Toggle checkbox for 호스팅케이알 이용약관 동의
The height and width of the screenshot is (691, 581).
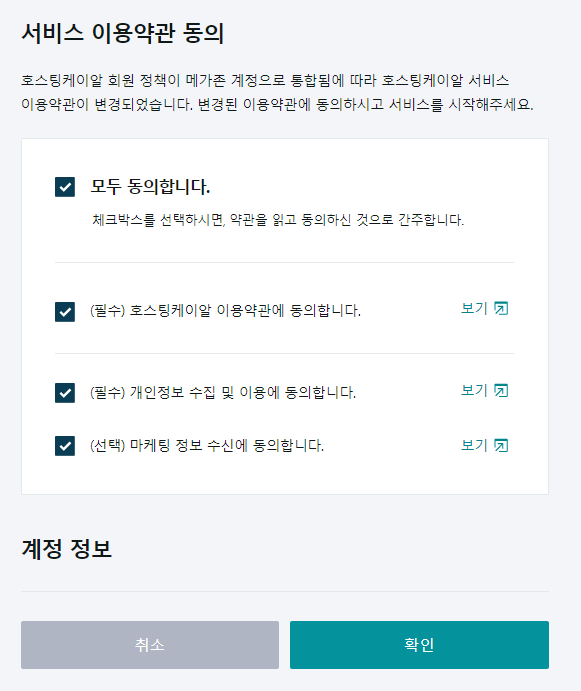(x=65, y=312)
